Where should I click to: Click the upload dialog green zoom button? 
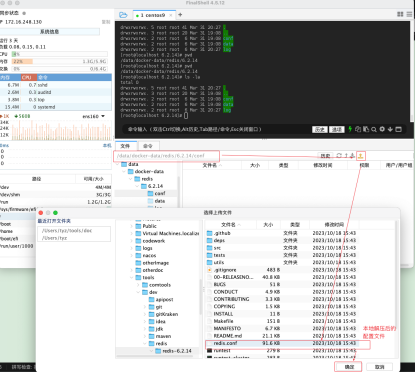click(x=55, y=213)
